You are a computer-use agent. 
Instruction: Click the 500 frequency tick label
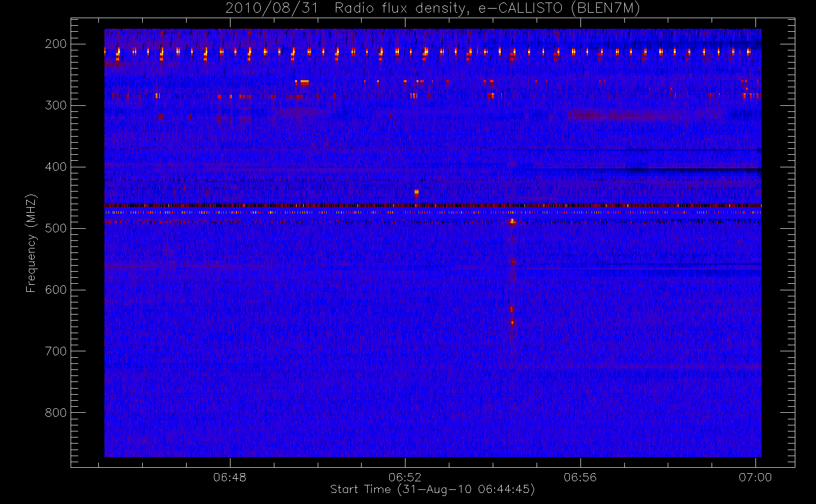point(55,228)
